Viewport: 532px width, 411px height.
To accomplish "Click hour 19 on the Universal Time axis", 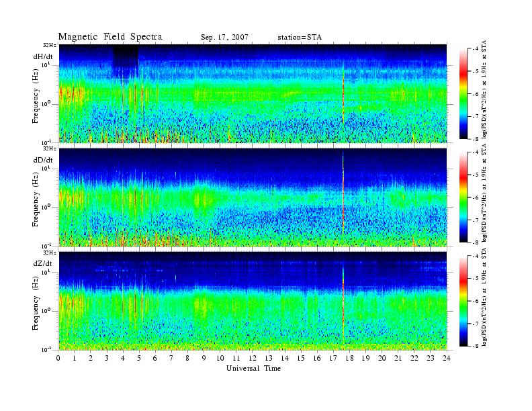I will pos(365,358).
